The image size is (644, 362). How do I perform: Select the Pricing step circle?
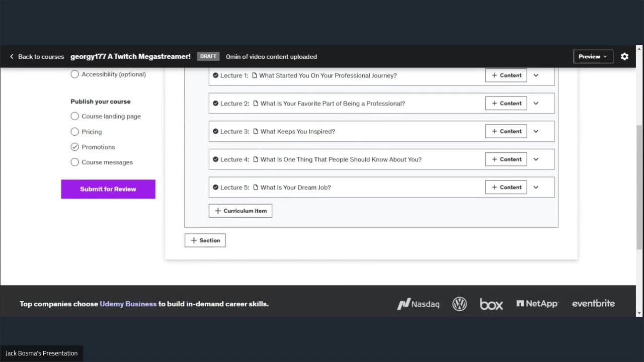click(75, 132)
